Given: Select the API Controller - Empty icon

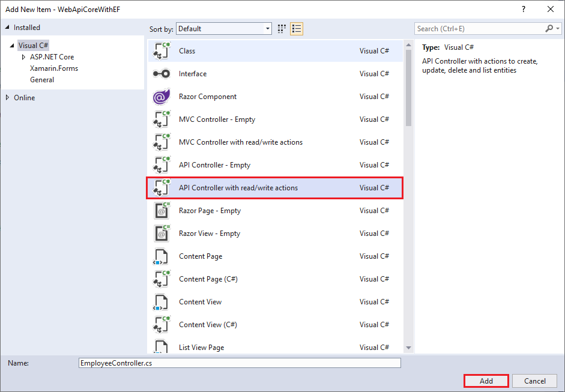Looking at the screenshot, I should 162,165.
